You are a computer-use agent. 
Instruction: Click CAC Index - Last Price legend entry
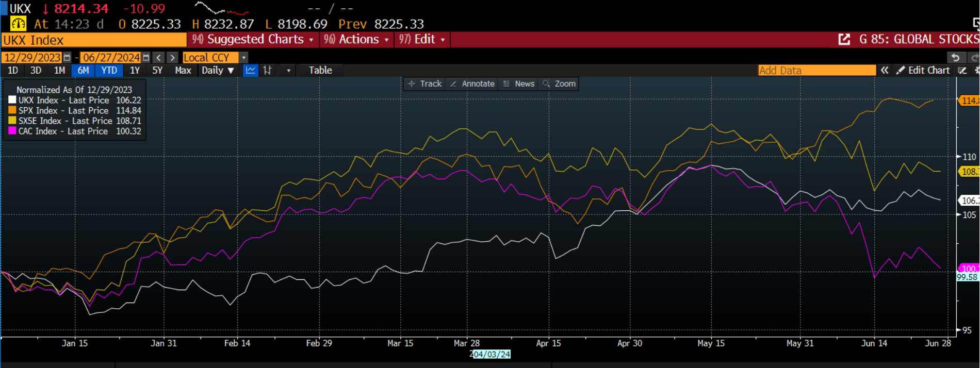click(75, 131)
